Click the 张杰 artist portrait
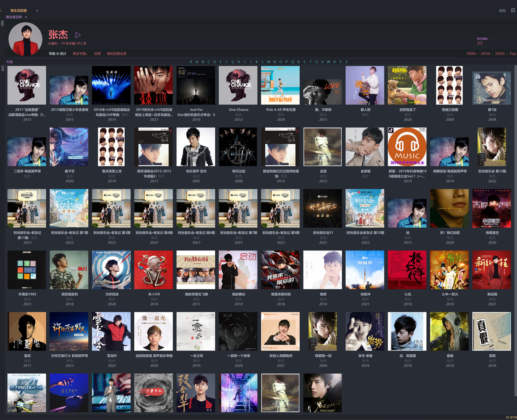The width and height of the screenshot is (517, 420). (25, 39)
